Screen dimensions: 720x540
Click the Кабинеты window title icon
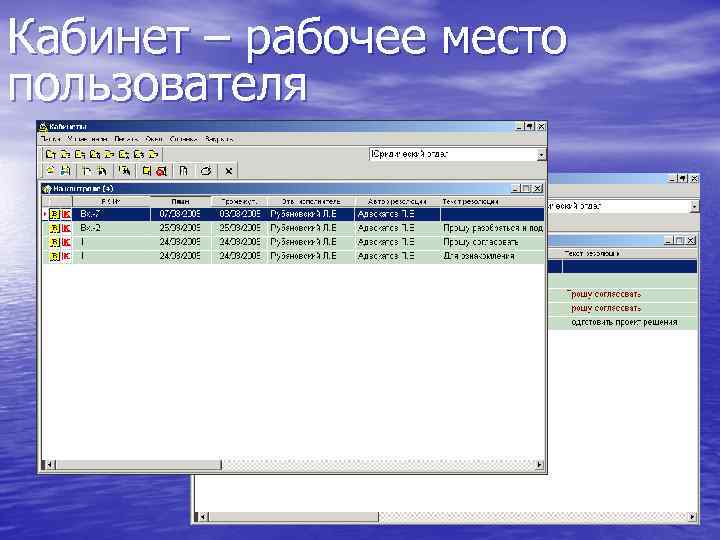tap(43, 127)
